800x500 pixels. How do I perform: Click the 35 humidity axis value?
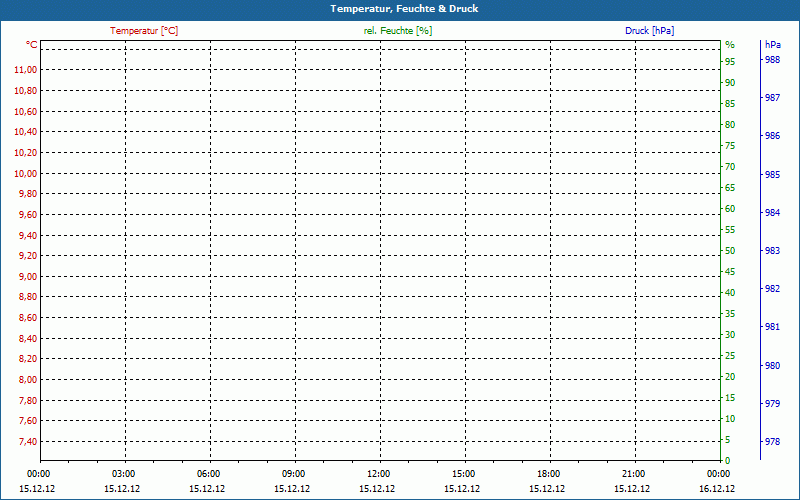coord(730,314)
